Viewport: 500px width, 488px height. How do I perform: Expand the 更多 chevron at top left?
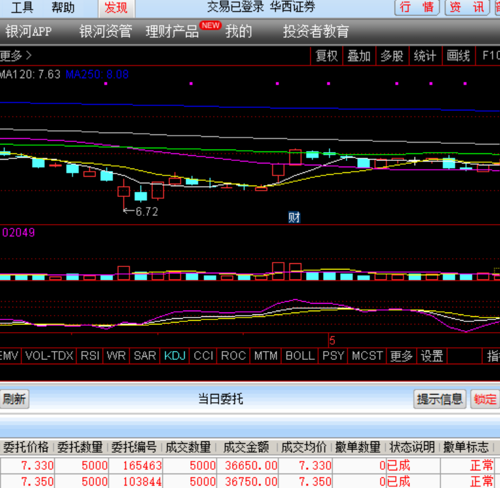(16, 56)
